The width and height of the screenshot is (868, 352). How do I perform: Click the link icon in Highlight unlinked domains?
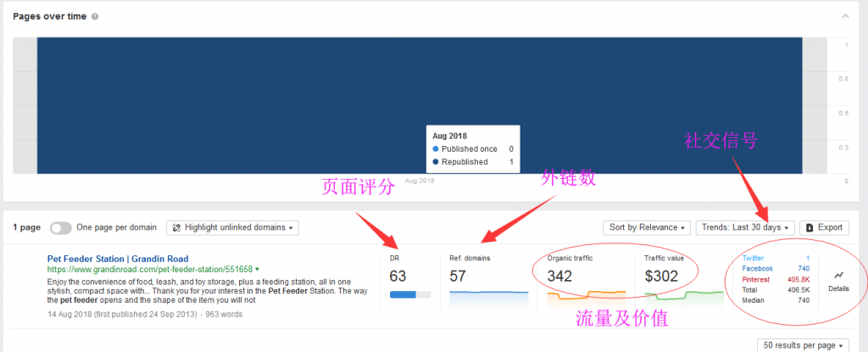[177, 228]
